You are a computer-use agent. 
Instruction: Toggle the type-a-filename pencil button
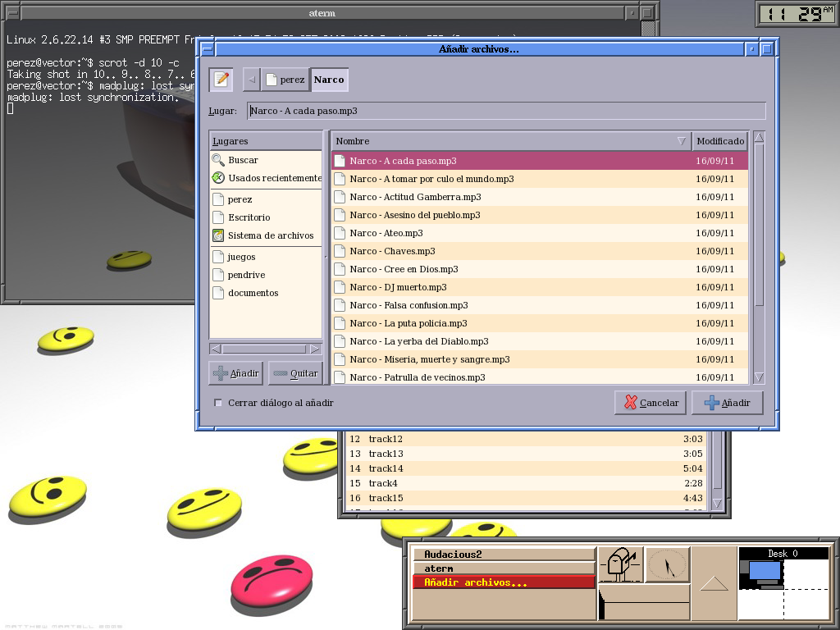[x=221, y=80]
